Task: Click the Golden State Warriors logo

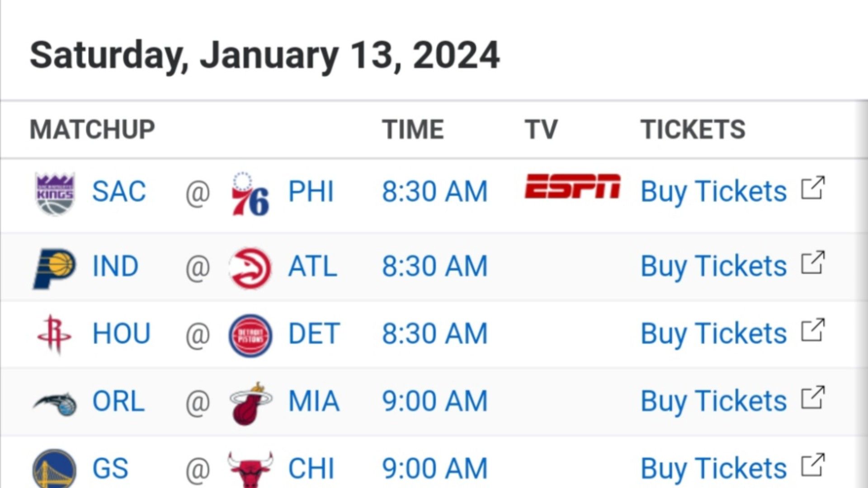Action: (55, 469)
